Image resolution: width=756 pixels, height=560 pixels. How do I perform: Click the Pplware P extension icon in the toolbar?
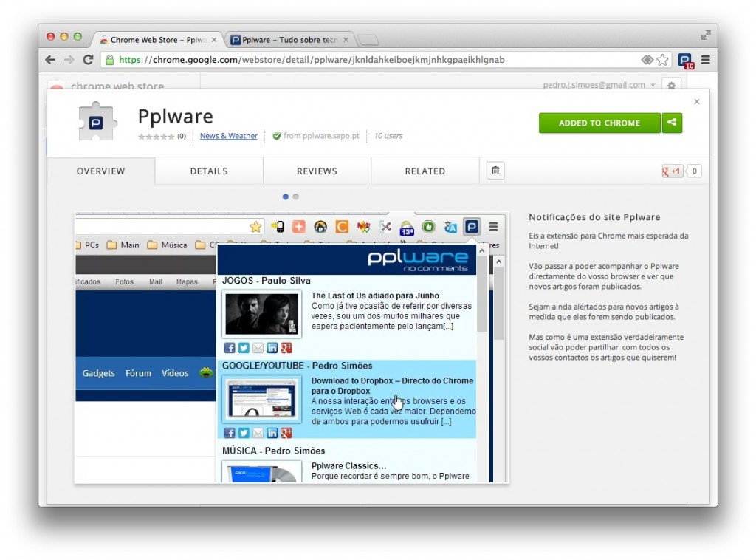point(471,227)
